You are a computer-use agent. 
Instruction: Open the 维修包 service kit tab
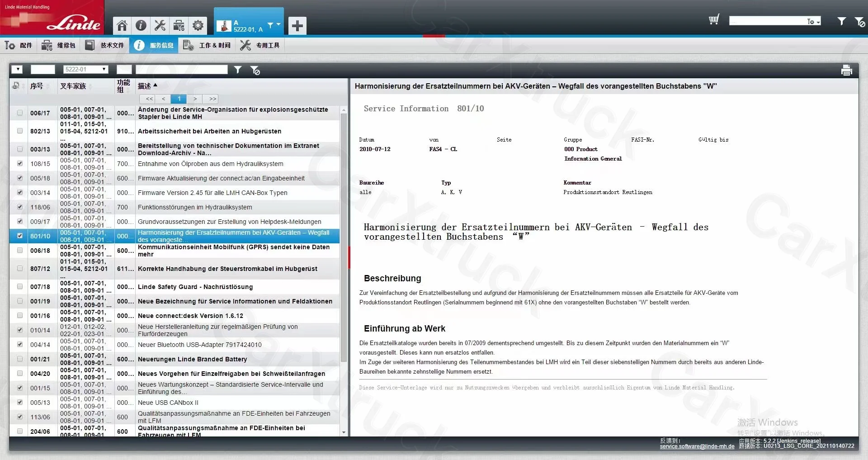tap(59, 45)
